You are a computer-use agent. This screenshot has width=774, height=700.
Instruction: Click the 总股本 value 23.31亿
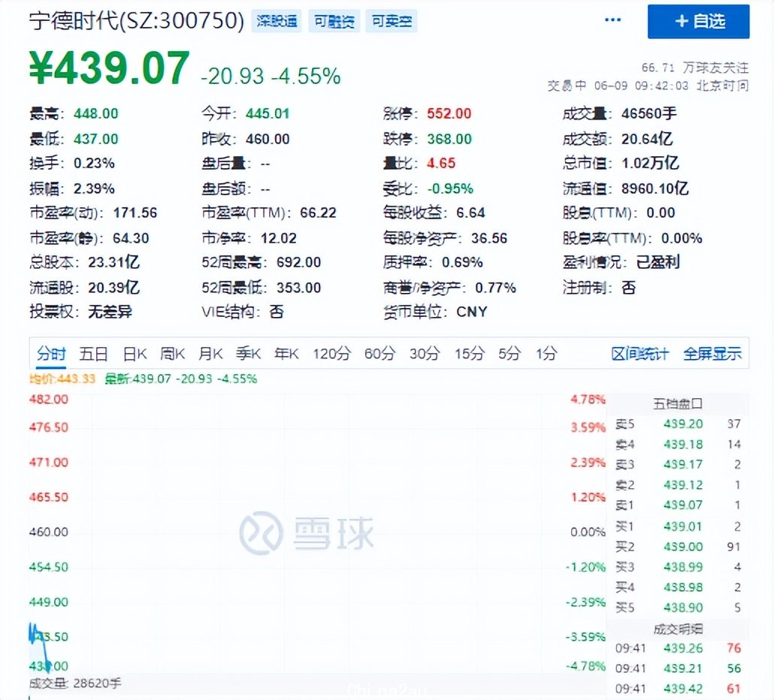click(113, 262)
